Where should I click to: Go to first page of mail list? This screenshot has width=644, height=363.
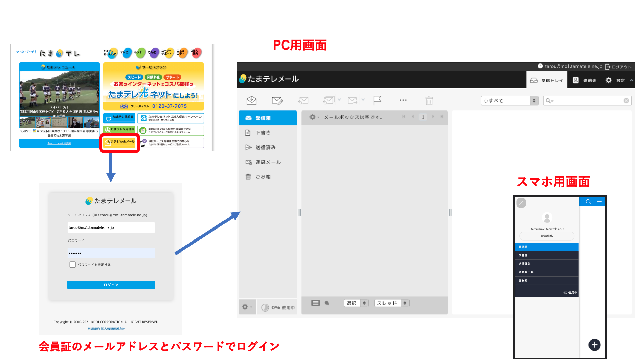coord(404,117)
